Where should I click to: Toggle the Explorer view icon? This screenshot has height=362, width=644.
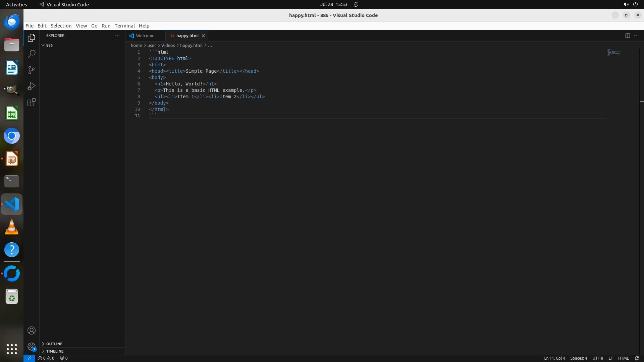pos(32,38)
